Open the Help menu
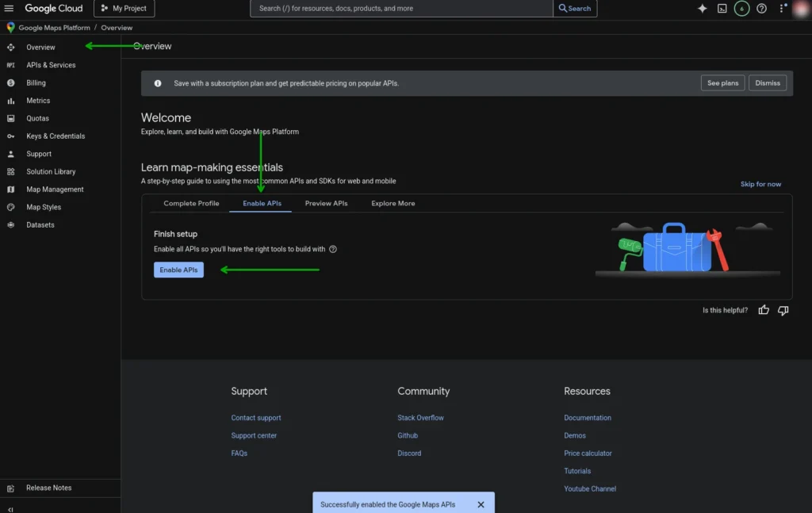 (x=760, y=9)
